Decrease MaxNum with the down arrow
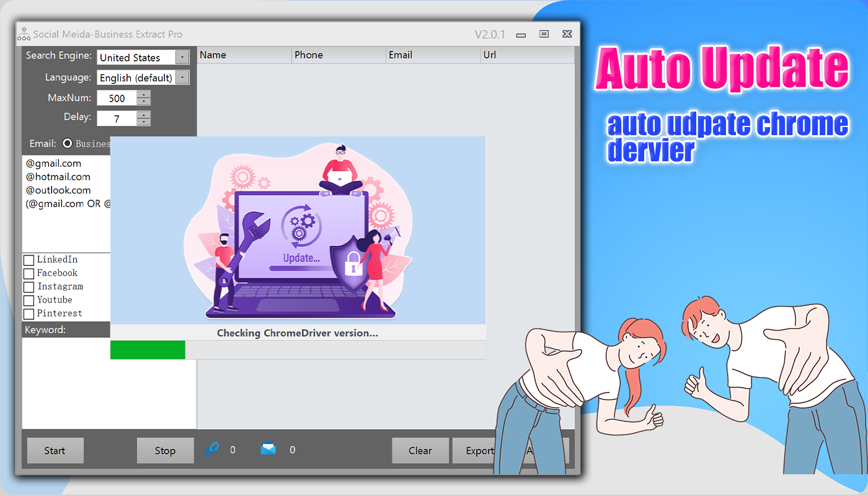Image resolution: width=868 pixels, height=496 pixels. pyautogui.click(x=143, y=101)
